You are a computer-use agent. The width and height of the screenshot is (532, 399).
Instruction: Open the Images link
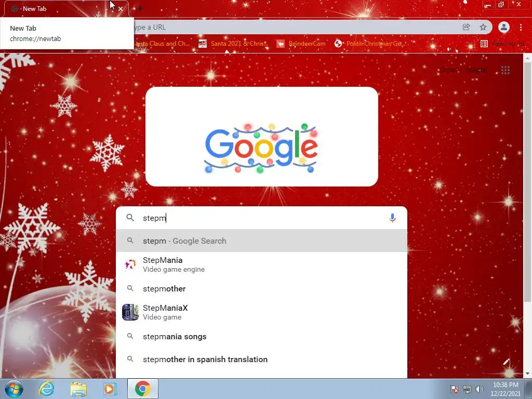[477, 70]
